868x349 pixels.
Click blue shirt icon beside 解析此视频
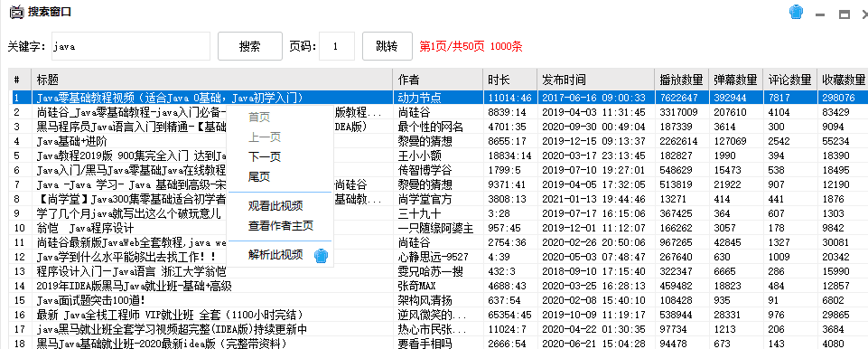pos(321,255)
